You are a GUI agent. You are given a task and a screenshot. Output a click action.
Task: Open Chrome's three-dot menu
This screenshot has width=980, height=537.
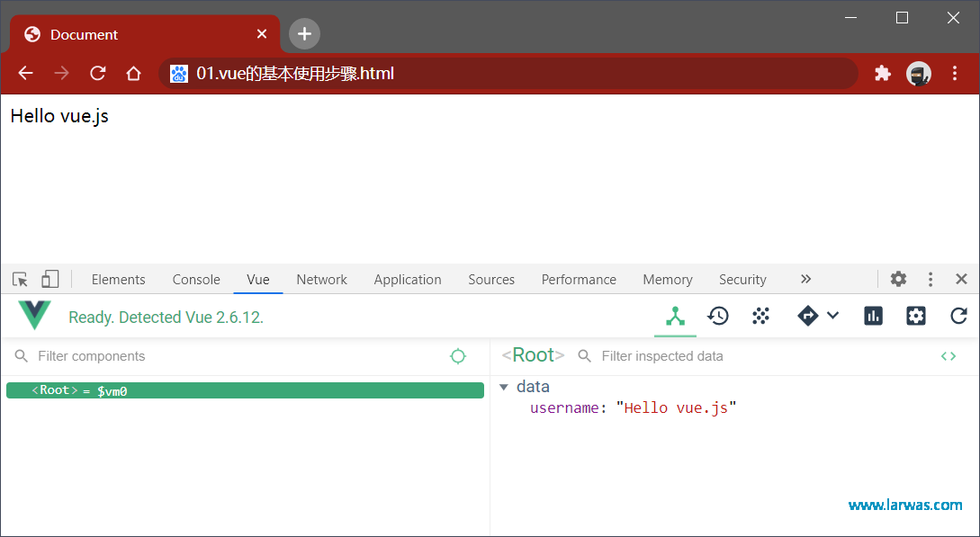pos(955,73)
